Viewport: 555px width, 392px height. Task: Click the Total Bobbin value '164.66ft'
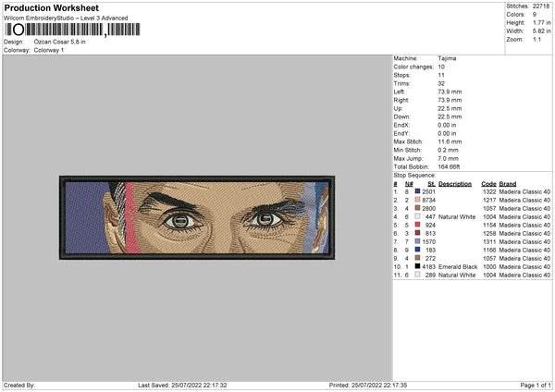tap(449, 166)
